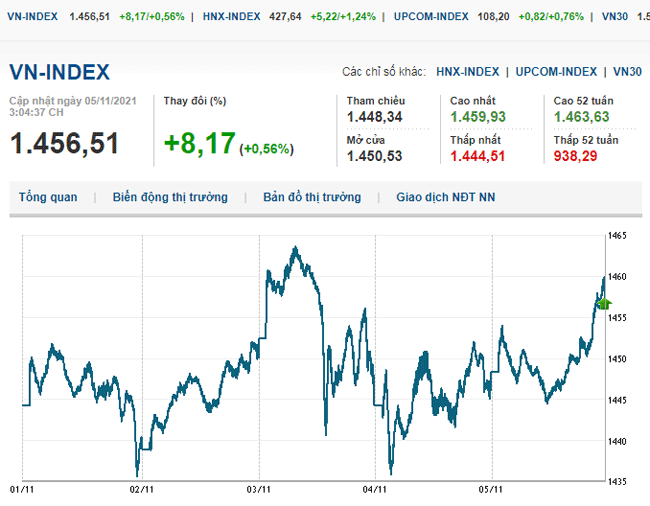Click the green up-arrow marker on the chart
Viewport: 650px width, 506px height.
point(603,302)
